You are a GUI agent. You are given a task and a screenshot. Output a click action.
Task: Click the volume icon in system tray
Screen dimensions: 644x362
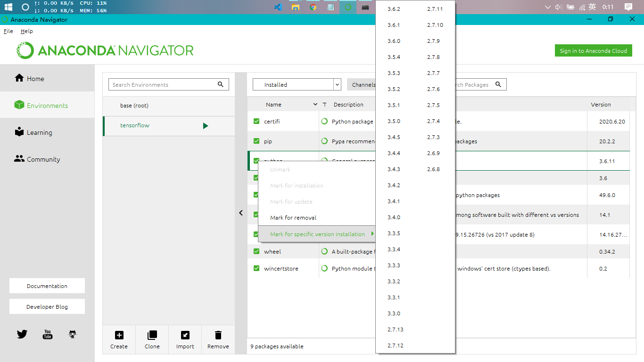(559, 7)
